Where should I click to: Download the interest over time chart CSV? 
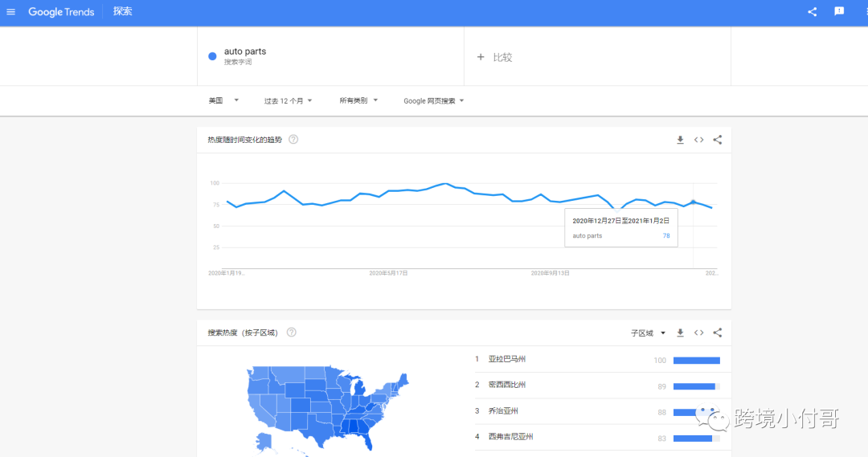(x=681, y=140)
